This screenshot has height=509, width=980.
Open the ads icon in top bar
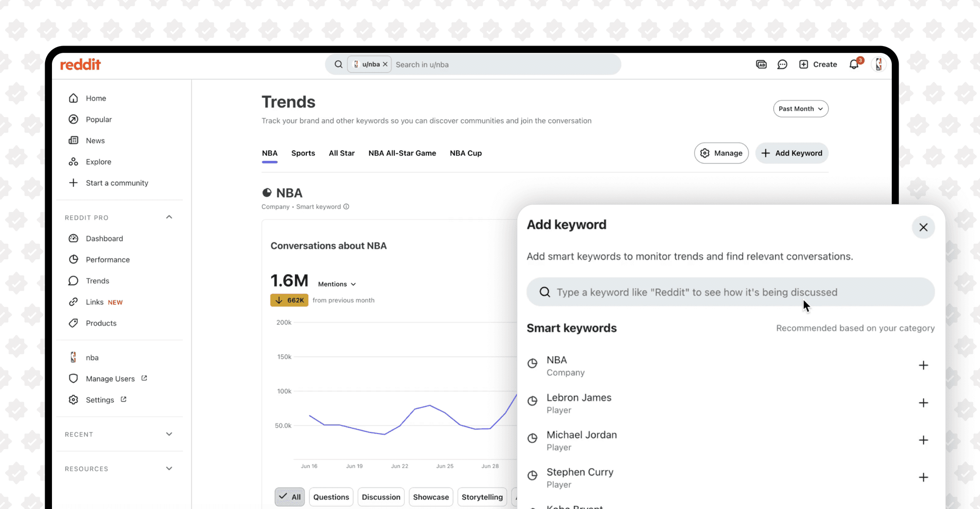coord(761,64)
